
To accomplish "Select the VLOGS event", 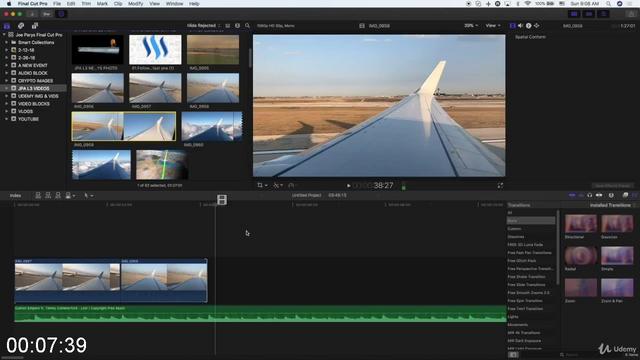I will click(x=25, y=111).
